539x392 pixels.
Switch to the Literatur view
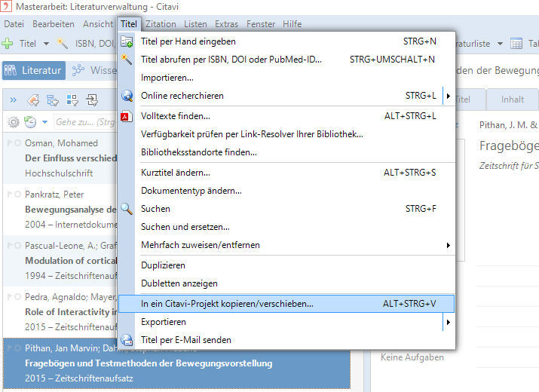coord(34,71)
